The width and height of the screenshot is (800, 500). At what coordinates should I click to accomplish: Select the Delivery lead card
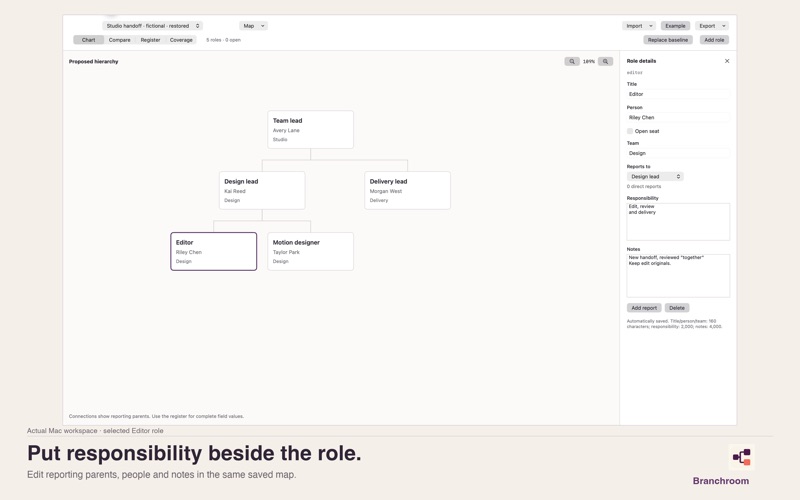tap(407, 190)
